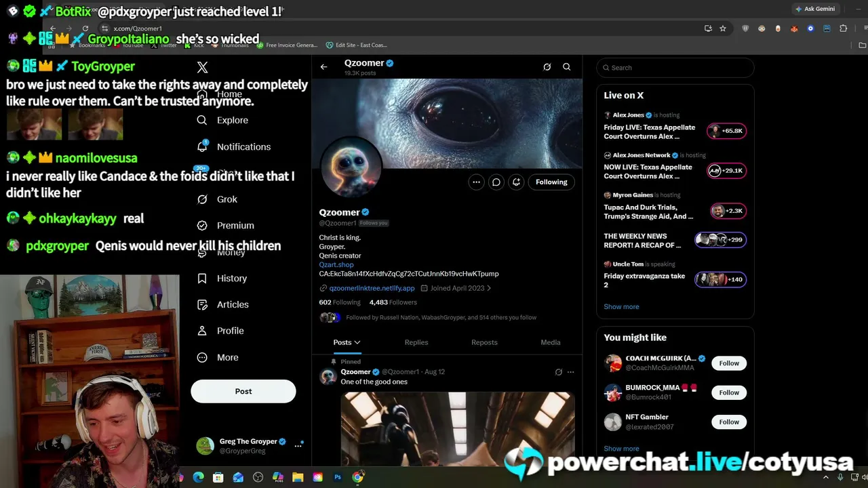
Task: Follow BUMROCK.MMA
Action: (x=729, y=392)
